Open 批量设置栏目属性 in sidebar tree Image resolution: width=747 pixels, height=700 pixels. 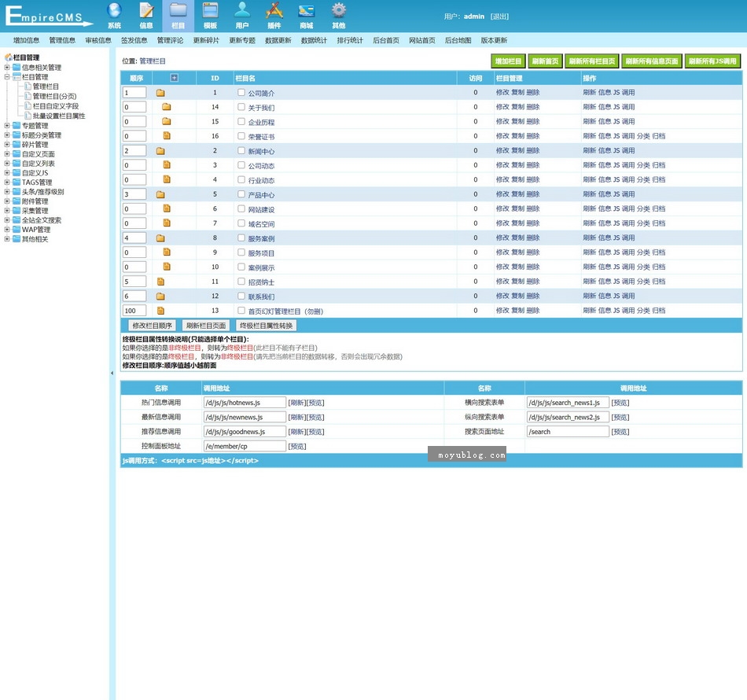pyautogui.click(x=59, y=116)
